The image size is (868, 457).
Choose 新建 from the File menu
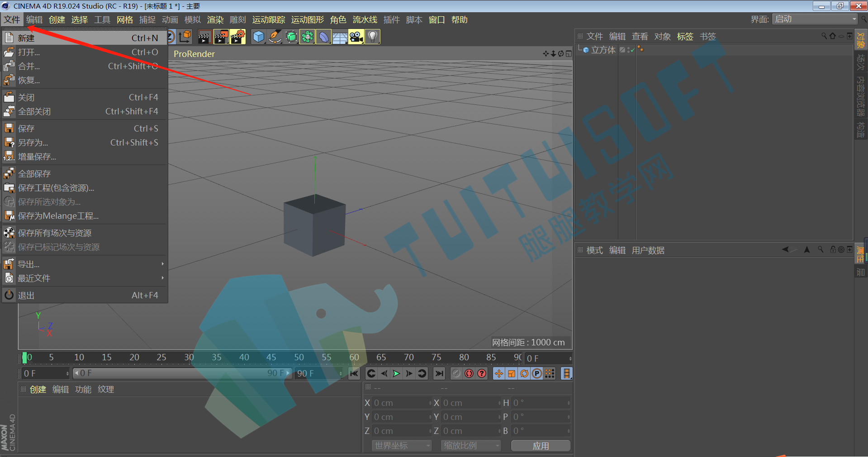click(x=85, y=38)
